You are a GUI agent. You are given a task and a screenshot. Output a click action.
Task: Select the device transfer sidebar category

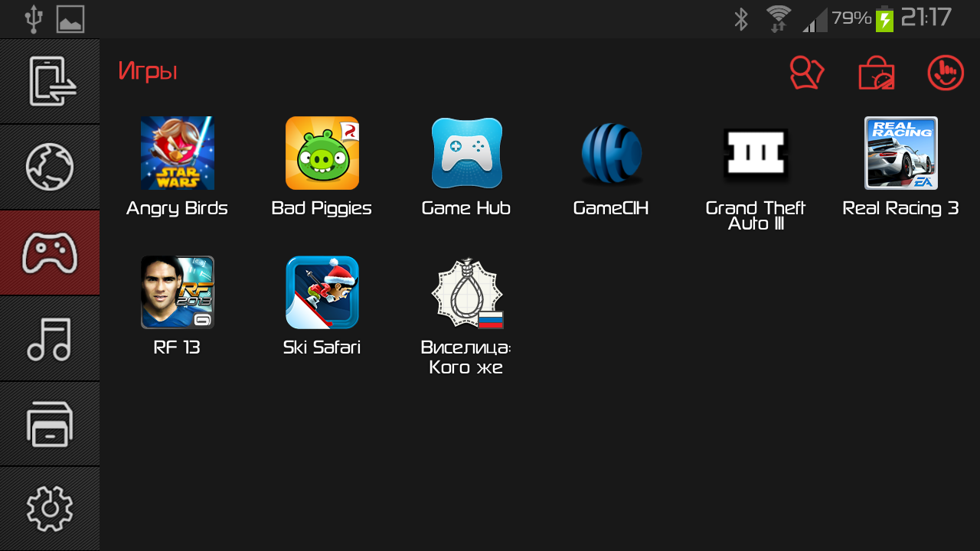50,81
